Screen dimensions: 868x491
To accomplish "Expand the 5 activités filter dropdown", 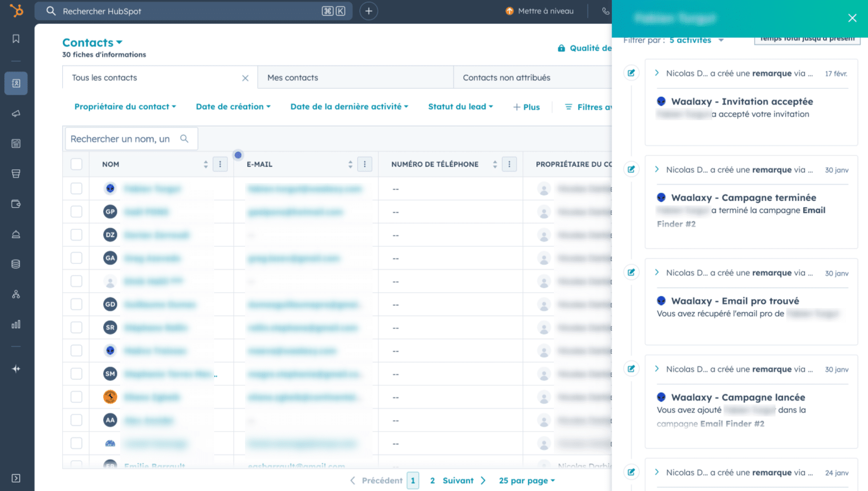I will pyautogui.click(x=690, y=39).
